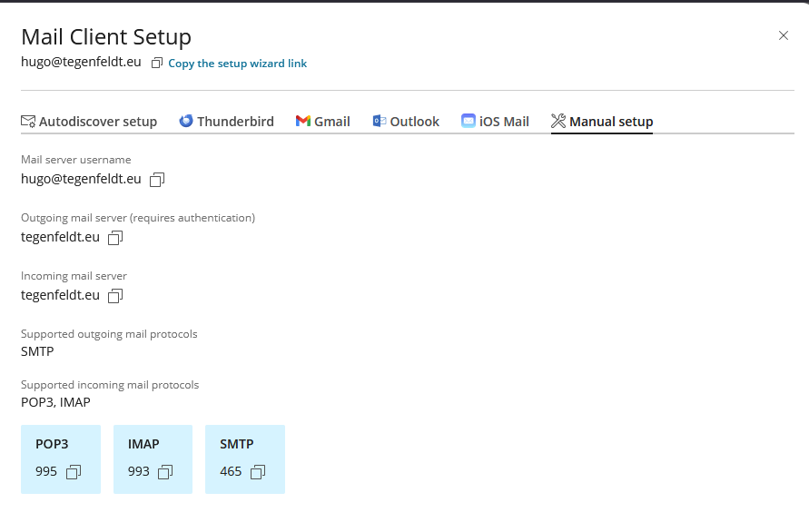Open the Autodiscover setup tab
Image resolution: width=809 pixels, height=532 pixels.
tap(98, 122)
